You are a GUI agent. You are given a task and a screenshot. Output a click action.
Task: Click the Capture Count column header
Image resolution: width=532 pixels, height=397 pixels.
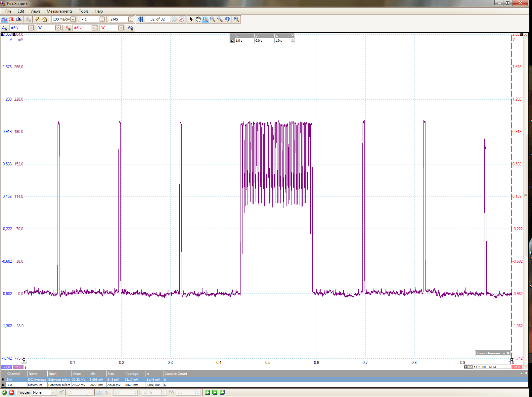[x=176, y=374]
